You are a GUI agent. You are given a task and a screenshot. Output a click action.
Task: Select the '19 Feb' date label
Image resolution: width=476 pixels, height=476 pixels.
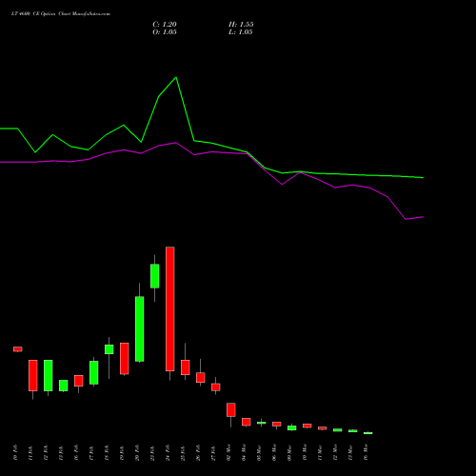pyautogui.click(x=123, y=452)
